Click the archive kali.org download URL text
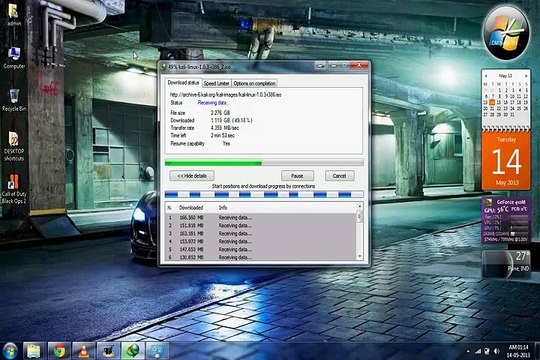This screenshot has width=540, height=360. tap(226, 94)
